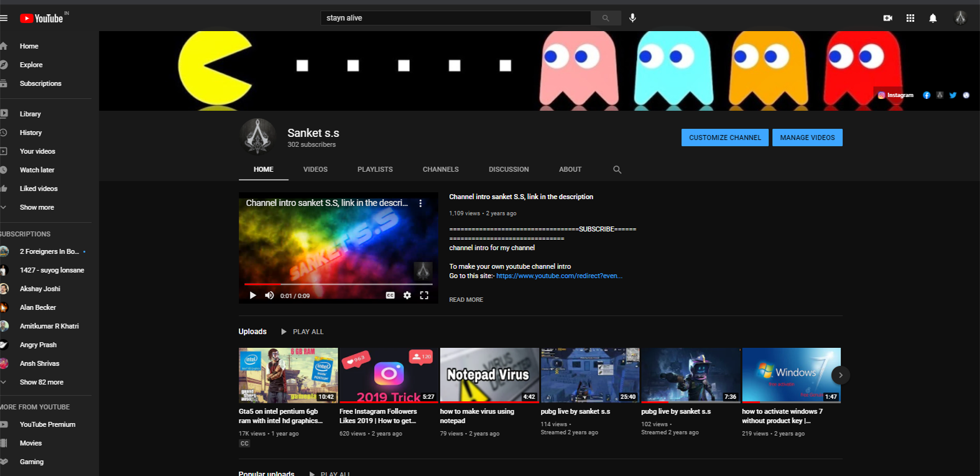Click Customize Channel button
This screenshot has height=476, width=980.
click(x=725, y=138)
